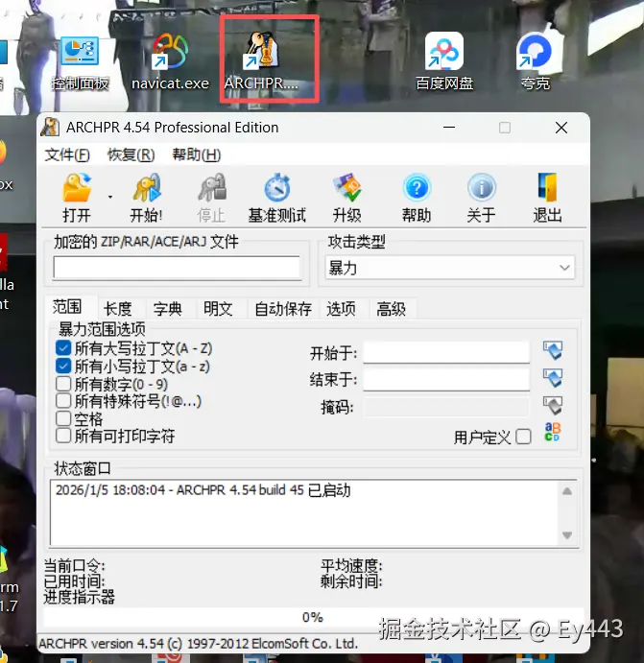
Task: Click the 0% progress bar
Action: pos(313,618)
